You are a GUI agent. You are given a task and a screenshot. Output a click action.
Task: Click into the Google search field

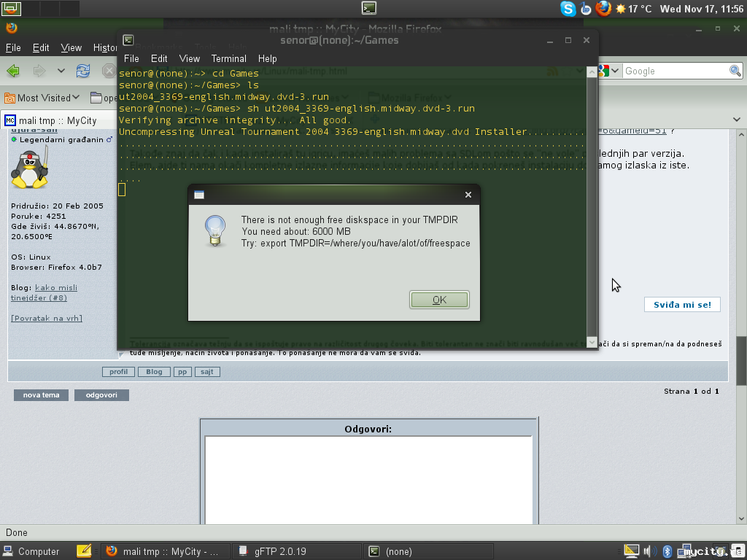[676, 71]
